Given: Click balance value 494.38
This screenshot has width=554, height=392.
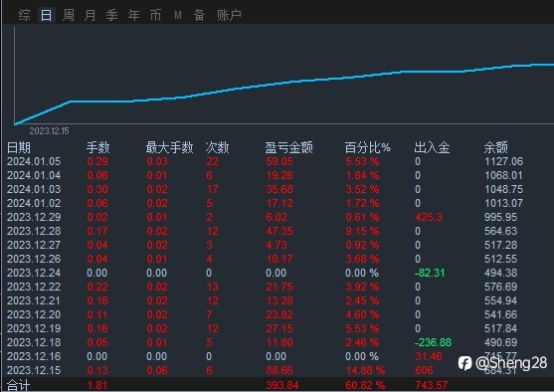Looking at the screenshot, I should (500, 273).
